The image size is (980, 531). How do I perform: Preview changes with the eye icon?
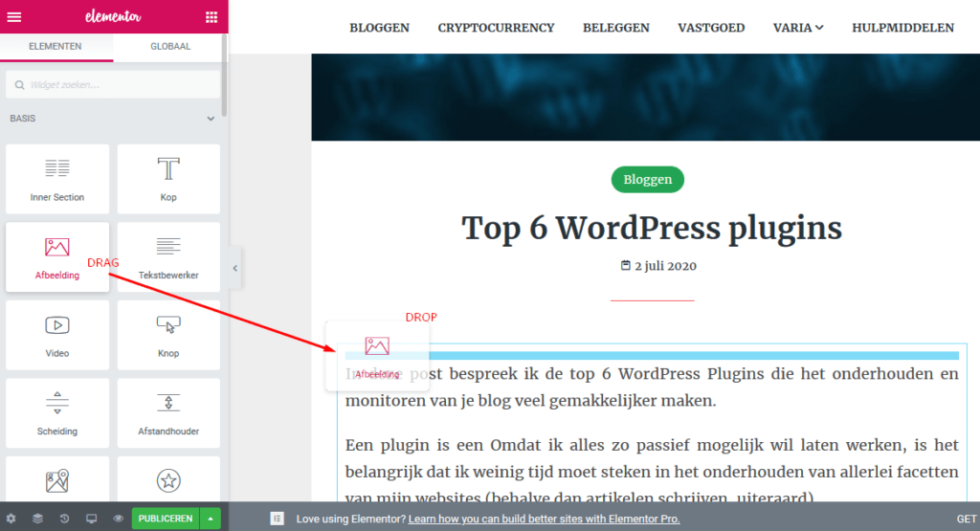click(x=118, y=519)
